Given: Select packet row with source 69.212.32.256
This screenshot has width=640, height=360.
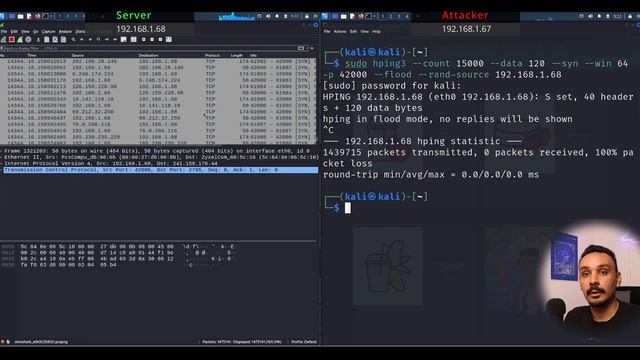Looking at the screenshot, I should click(x=158, y=111).
